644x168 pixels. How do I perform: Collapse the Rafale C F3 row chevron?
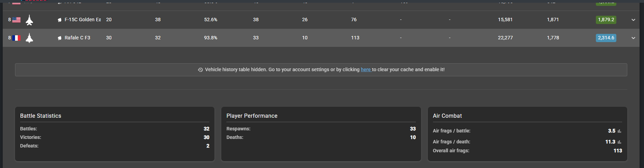(633, 38)
